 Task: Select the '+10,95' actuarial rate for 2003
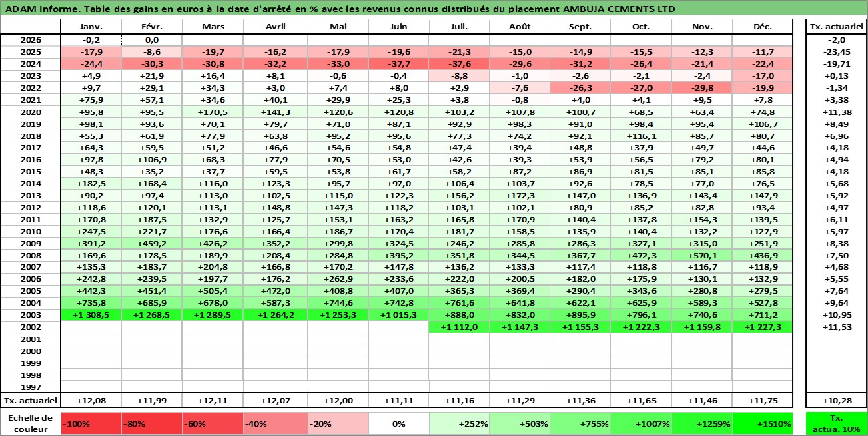[x=837, y=315]
